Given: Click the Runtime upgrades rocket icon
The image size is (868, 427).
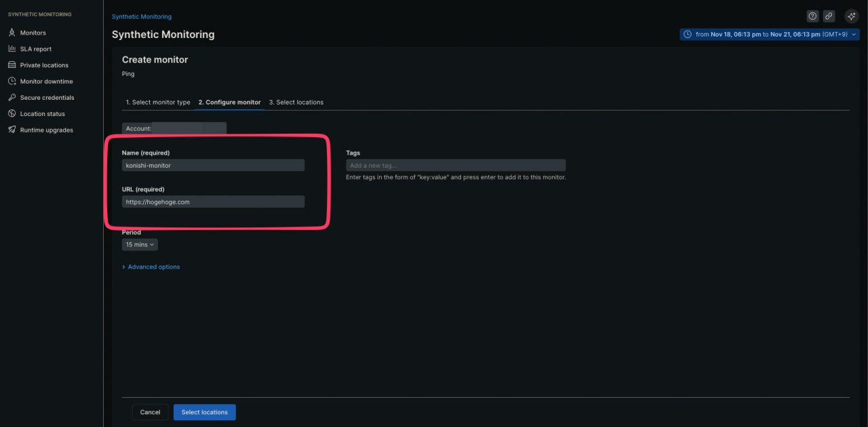Looking at the screenshot, I should [x=12, y=130].
